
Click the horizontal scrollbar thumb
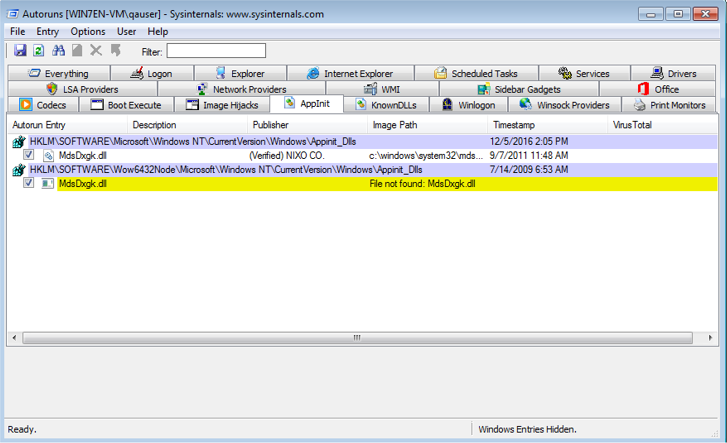point(357,338)
